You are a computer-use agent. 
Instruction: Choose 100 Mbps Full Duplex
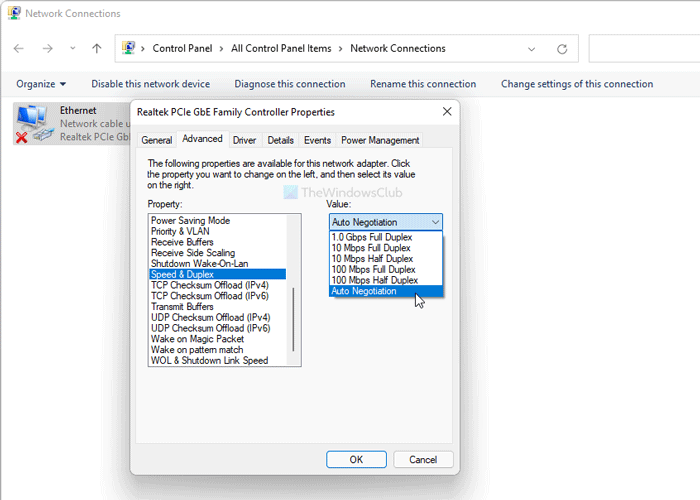386,269
